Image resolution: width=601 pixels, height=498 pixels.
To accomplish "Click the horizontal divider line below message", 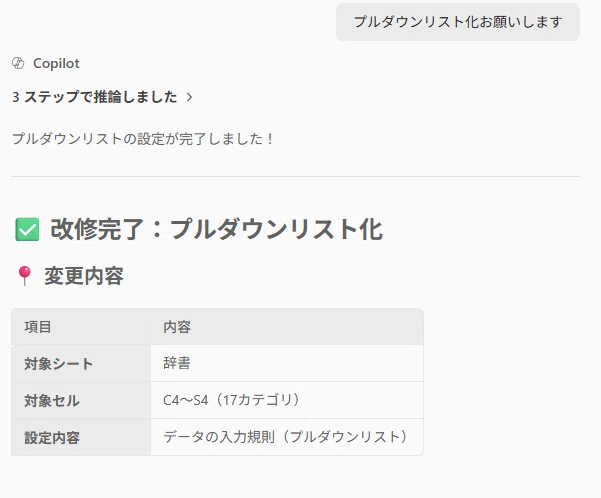I will (296, 177).
